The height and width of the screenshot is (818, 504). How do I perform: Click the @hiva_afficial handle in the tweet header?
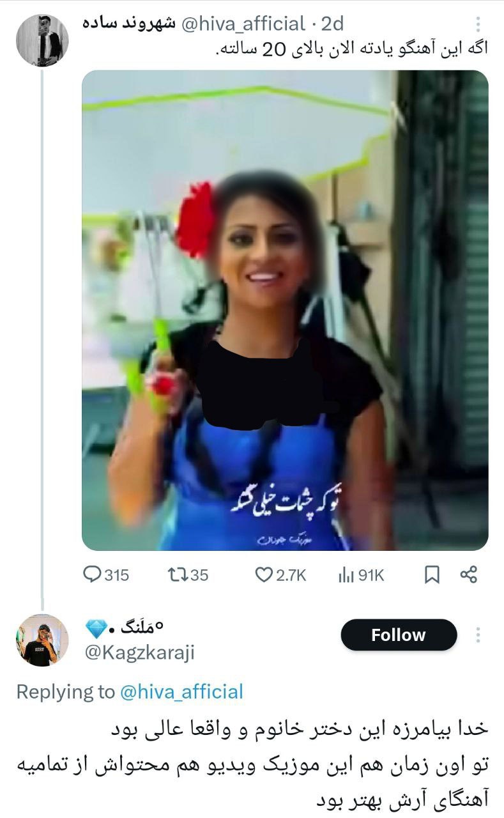point(243,24)
